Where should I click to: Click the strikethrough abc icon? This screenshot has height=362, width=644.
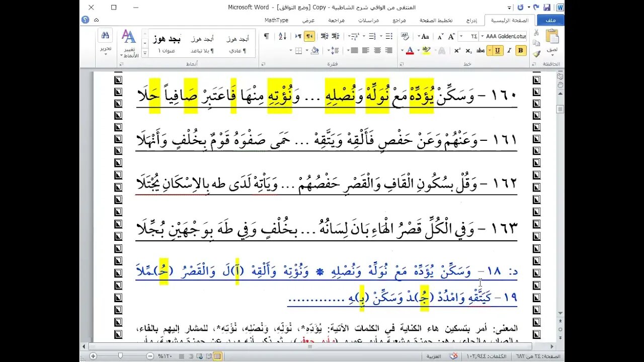[480, 50]
